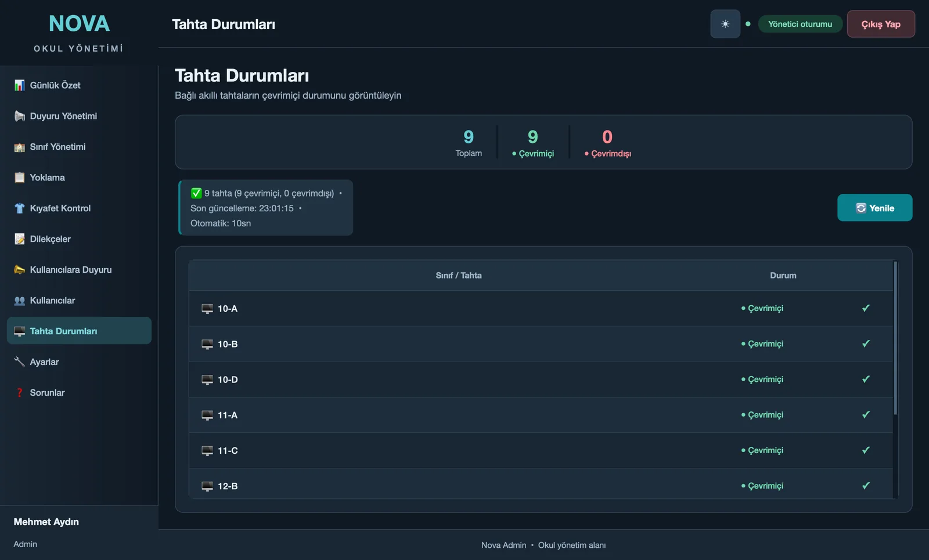Click the monitor icon beside 10-B

coord(207,344)
